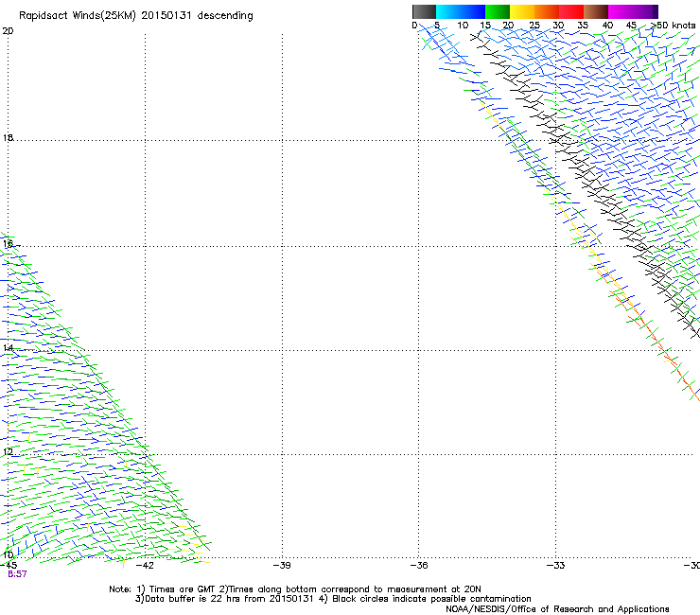
Task: Click the yellow 20-25 knots legend swatch
Action: tap(522, 11)
